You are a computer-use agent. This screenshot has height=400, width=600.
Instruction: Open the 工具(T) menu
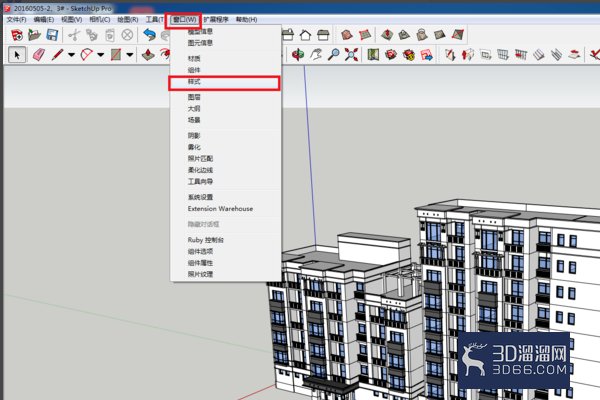point(155,20)
